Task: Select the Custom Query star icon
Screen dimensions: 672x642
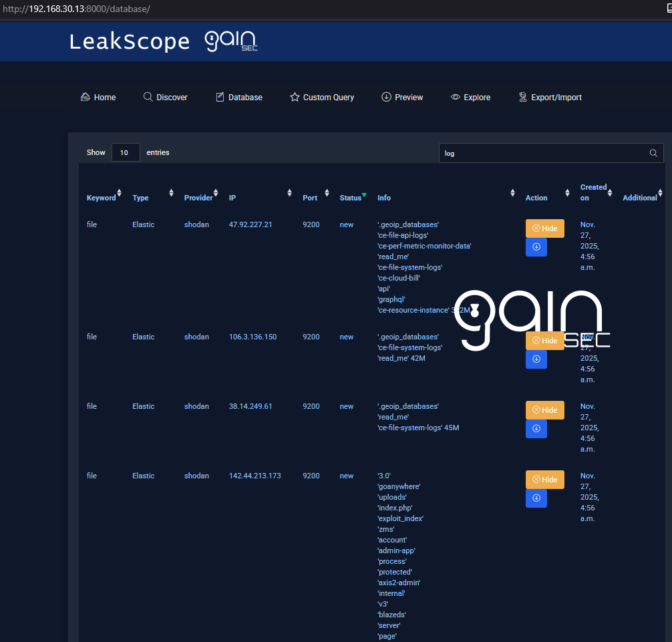Action: (x=294, y=97)
